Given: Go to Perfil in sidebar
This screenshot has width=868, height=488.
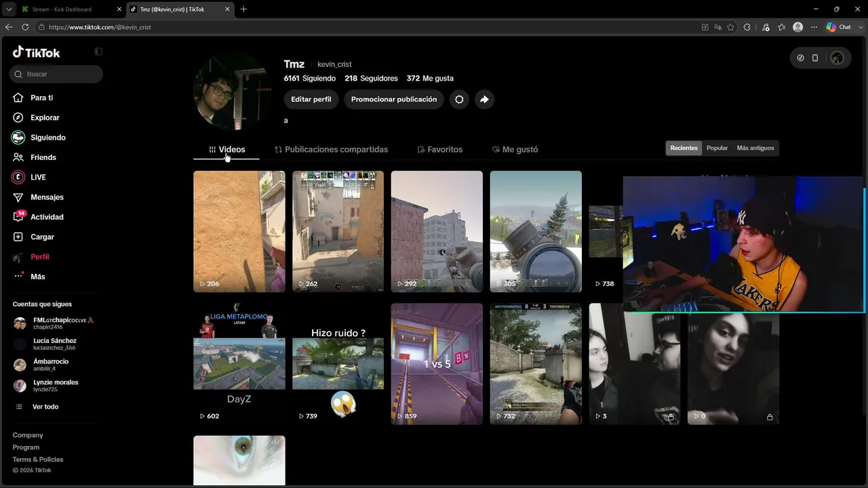Looking at the screenshot, I should tap(39, 257).
